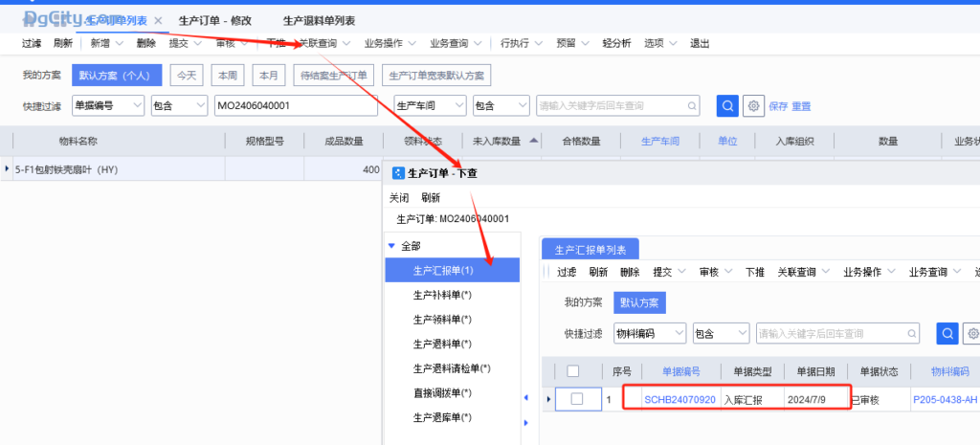Select 生产订单宽表默认方案 scheme
Image resolution: width=980 pixels, height=445 pixels.
coord(436,75)
